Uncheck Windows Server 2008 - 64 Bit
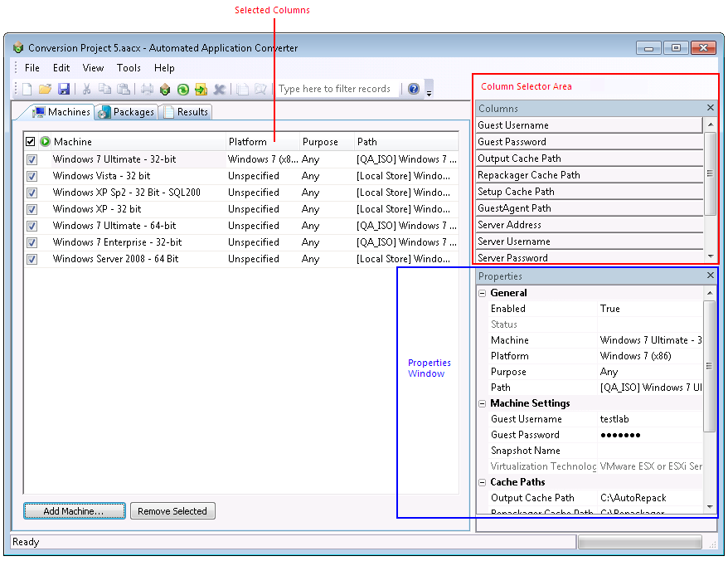This screenshot has height=561, width=728. (x=31, y=259)
